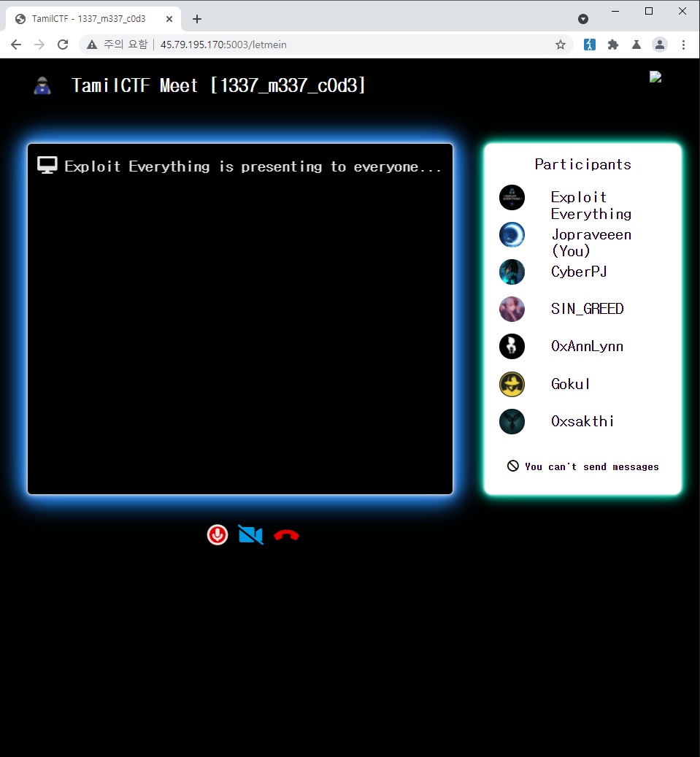Mute the microphone with red mic icon
The height and width of the screenshot is (757, 700).
pyautogui.click(x=218, y=535)
